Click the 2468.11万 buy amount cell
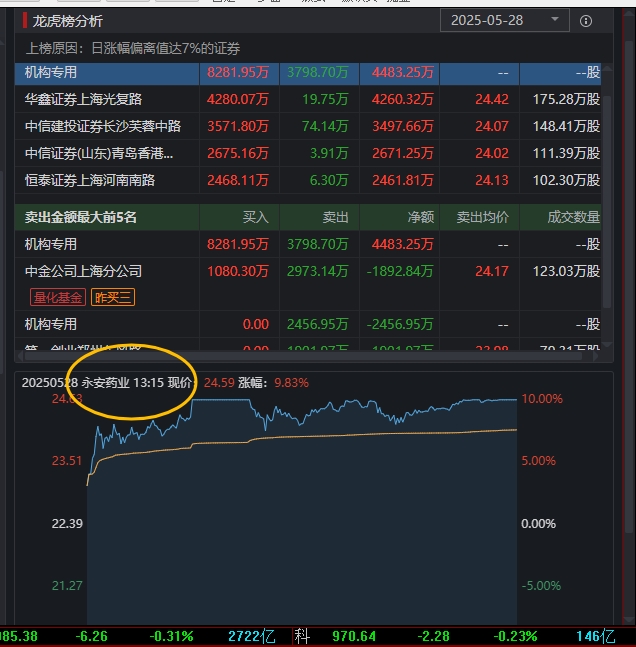636x647 pixels. click(238, 180)
